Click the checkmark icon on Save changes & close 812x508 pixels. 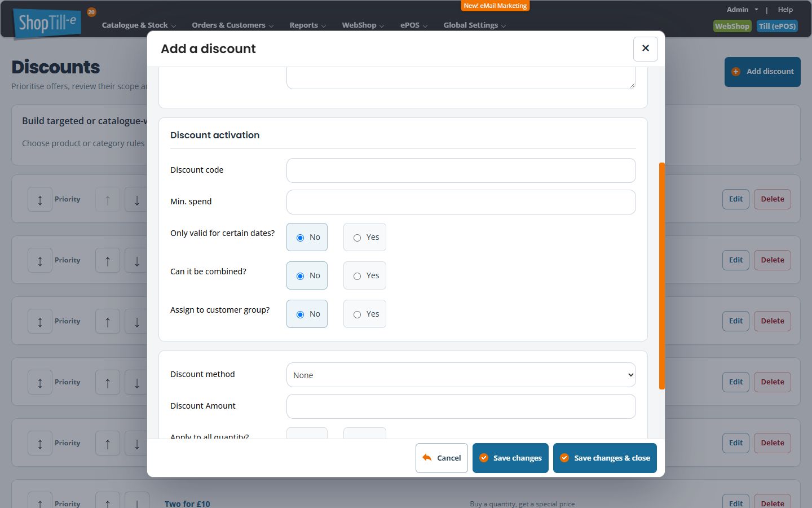click(x=564, y=458)
